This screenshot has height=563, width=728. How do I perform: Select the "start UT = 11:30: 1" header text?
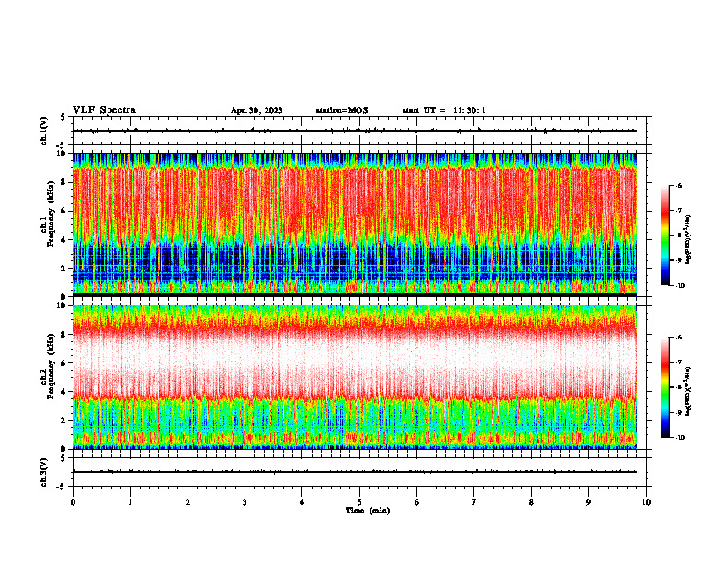(x=444, y=110)
